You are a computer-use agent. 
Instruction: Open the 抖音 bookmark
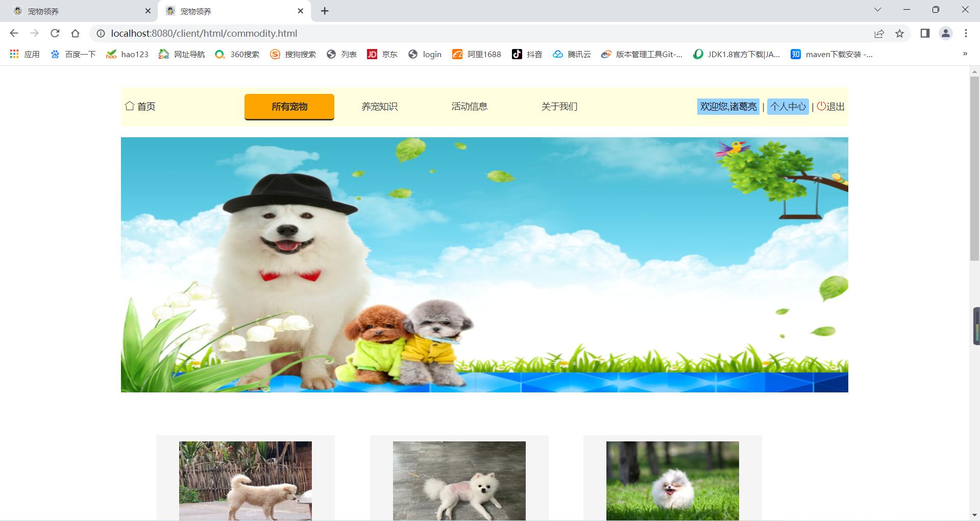point(527,54)
